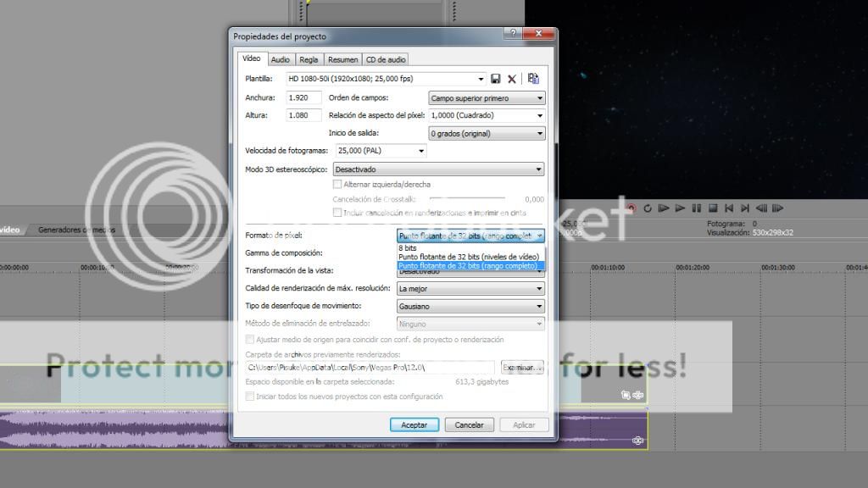The height and width of the screenshot is (488, 868).
Task: Click the Play button in preview transport
Action: (x=681, y=208)
